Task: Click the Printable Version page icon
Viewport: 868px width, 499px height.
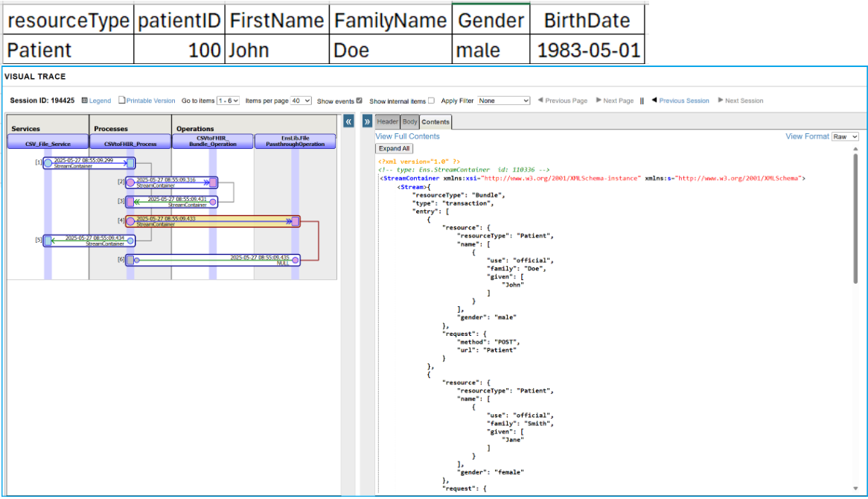Action: pyautogui.click(x=122, y=101)
